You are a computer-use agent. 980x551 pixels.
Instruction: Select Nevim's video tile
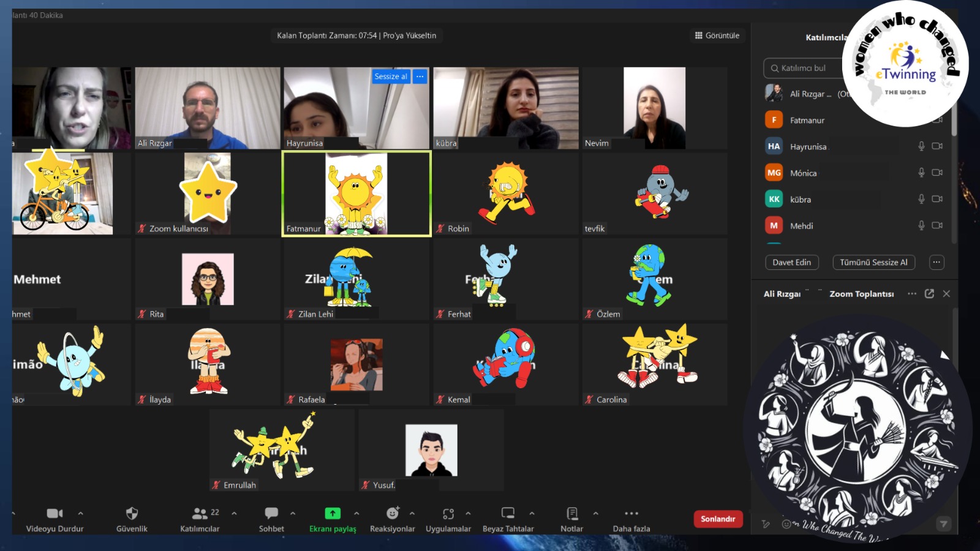coord(655,108)
